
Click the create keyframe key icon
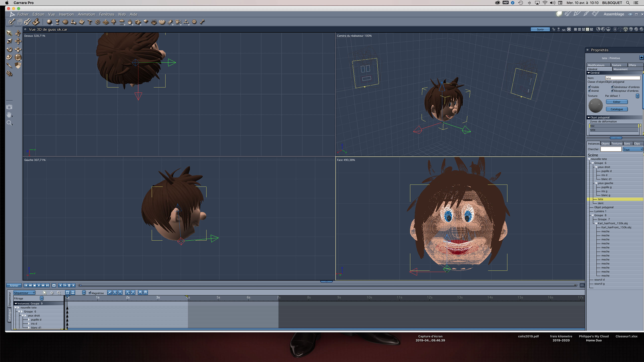pos(65,285)
